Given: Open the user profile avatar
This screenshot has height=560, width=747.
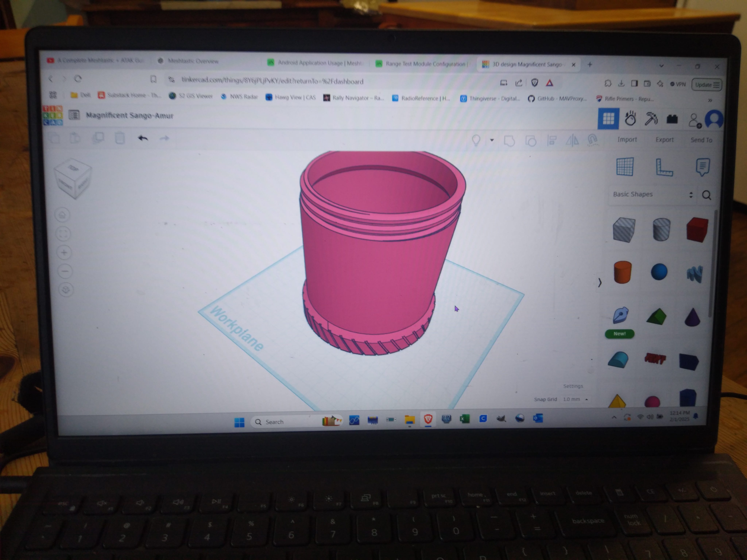Looking at the screenshot, I should click(x=714, y=119).
